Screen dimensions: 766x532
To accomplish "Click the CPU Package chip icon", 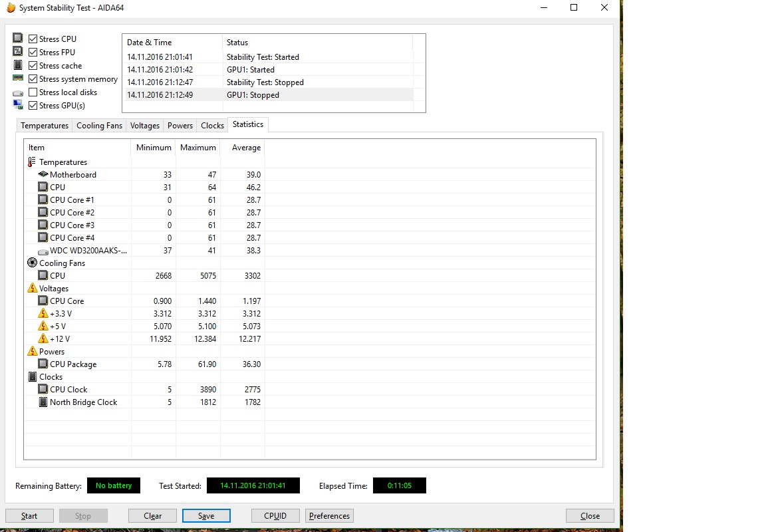I will 43,364.
